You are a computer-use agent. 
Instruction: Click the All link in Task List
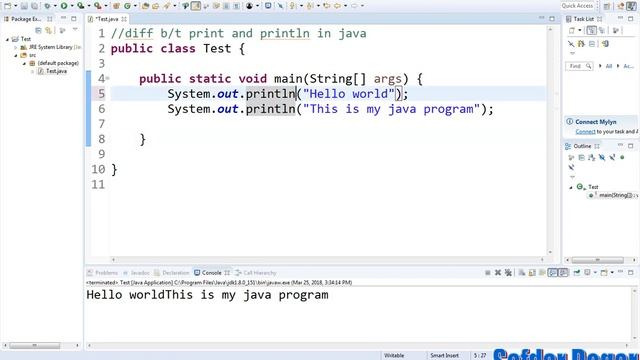pyautogui.click(x=609, y=66)
